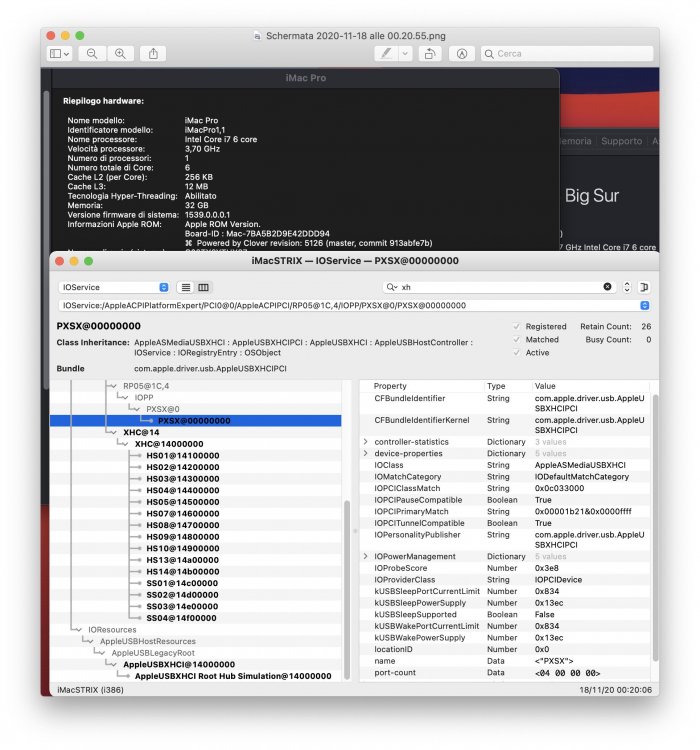Focus the Cerca search field

click(x=567, y=54)
